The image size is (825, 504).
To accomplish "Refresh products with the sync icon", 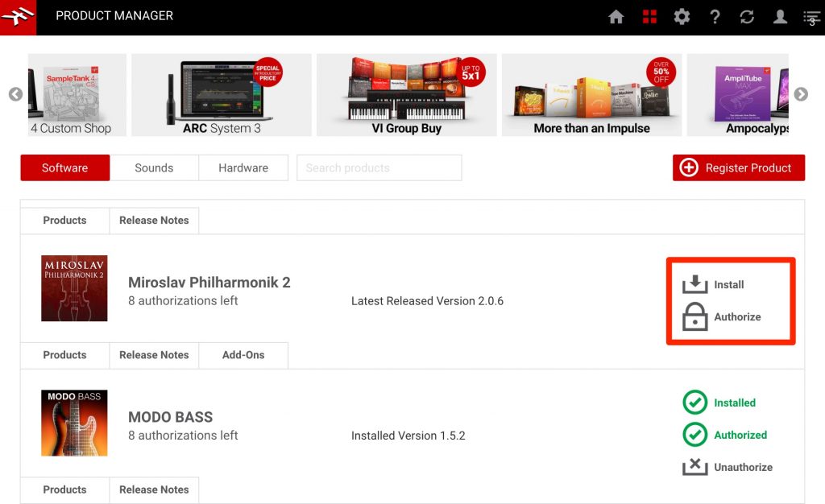I will (x=748, y=16).
